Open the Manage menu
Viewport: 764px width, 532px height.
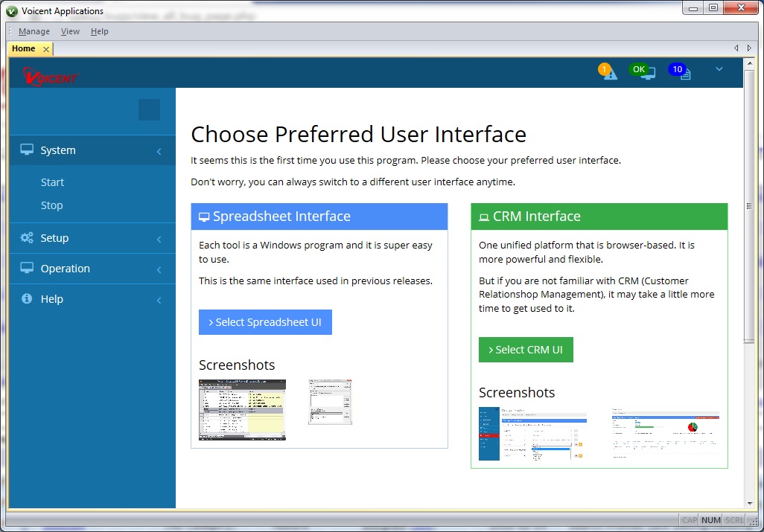click(34, 31)
